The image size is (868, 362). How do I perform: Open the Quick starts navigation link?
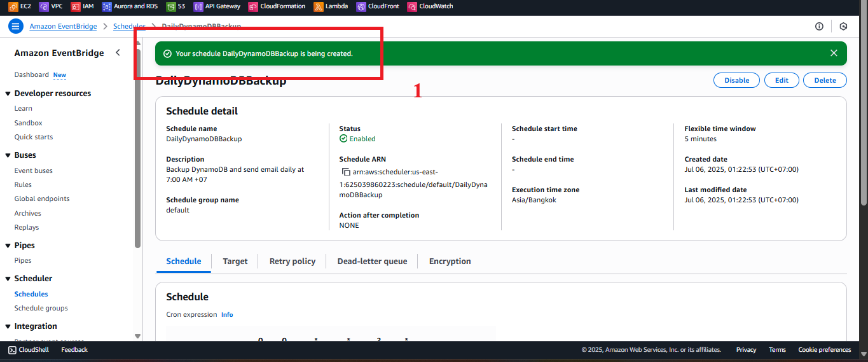[34, 137]
